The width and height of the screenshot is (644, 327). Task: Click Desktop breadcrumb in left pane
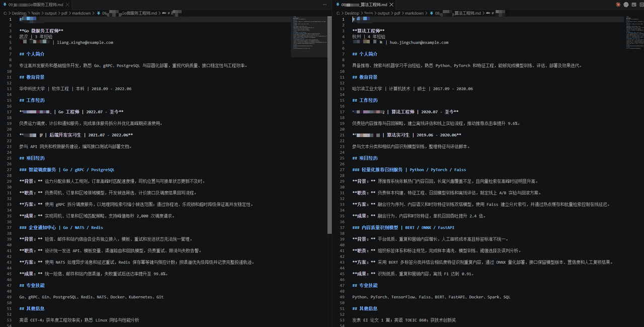tap(18, 13)
